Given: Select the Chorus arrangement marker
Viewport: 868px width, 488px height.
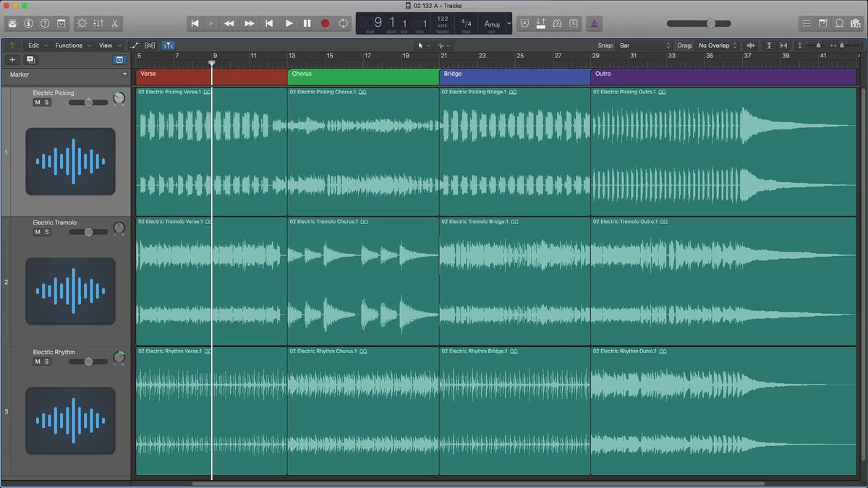Looking at the screenshot, I should pos(363,77).
